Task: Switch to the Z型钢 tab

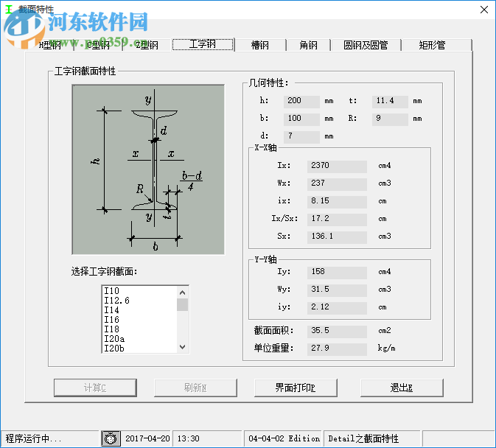Action: pos(147,45)
